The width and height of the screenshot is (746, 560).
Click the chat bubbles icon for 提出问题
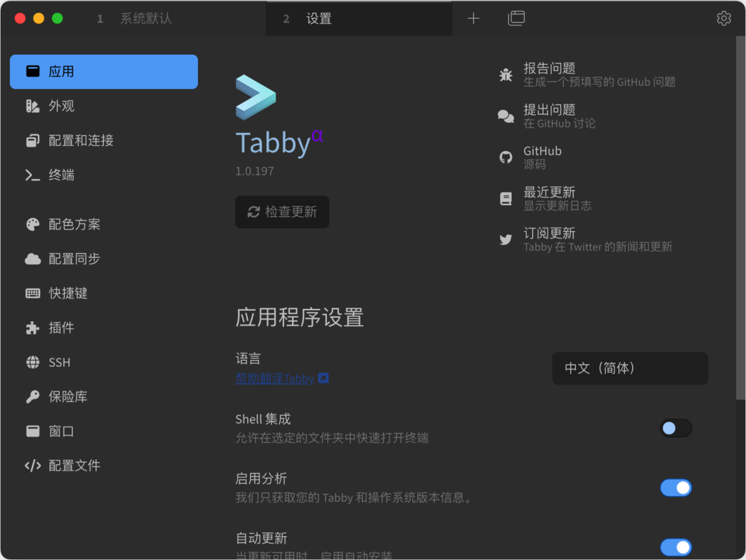506,116
